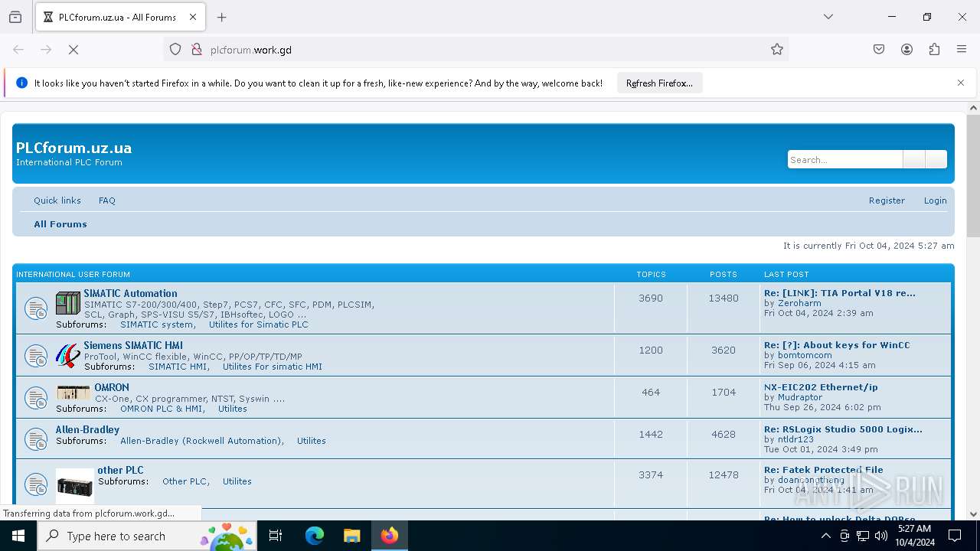Viewport: 980px width, 551px height.
Task: Open user Mudraptor profile
Action: [x=800, y=397]
